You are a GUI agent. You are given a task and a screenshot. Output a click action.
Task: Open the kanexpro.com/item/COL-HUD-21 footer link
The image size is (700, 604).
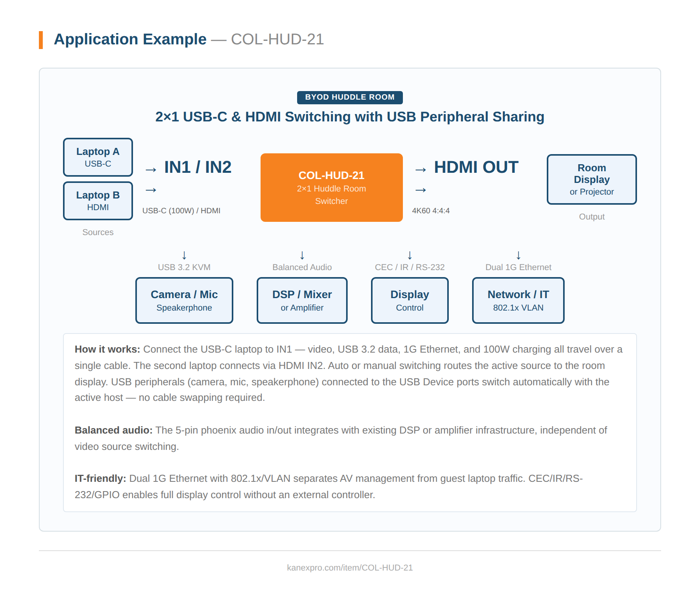pyautogui.click(x=350, y=568)
